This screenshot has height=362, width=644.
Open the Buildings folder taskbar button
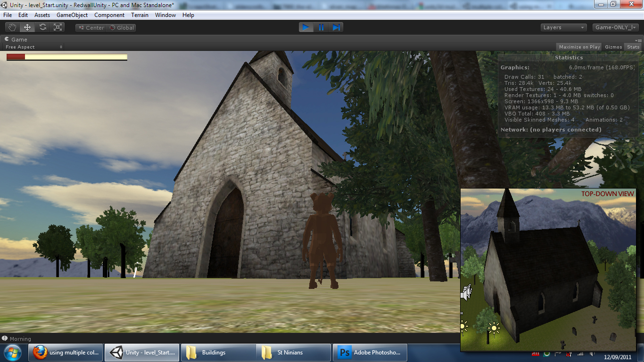[217, 353]
